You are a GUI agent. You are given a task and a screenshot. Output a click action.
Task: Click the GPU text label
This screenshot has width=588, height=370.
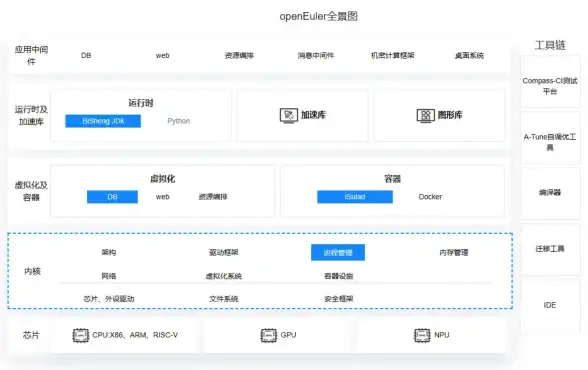coord(288,335)
